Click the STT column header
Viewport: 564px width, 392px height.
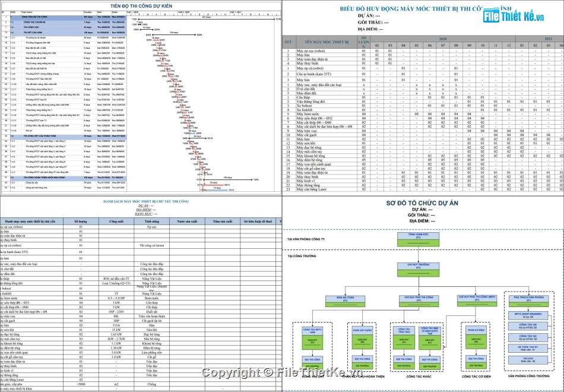click(x=288, y=42)
